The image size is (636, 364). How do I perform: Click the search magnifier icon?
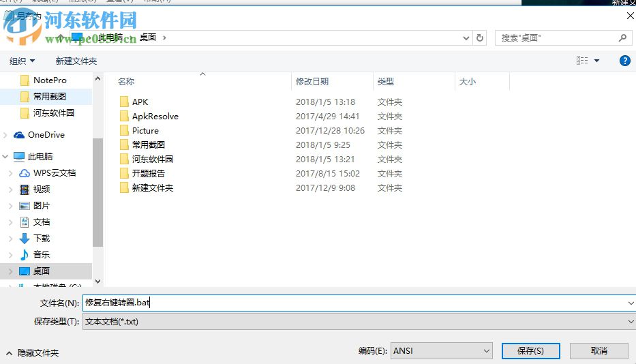click(x=622, y=37)
